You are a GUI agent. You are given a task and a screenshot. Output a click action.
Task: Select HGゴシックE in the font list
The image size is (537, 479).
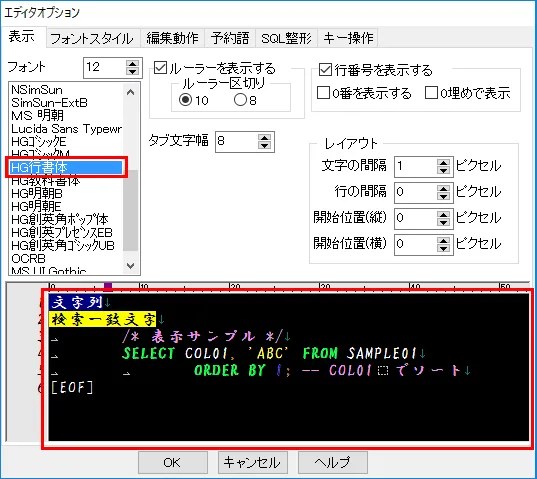tap(66, 142)
